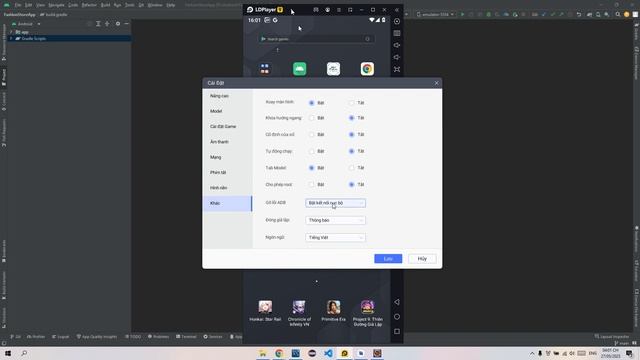Set Xoay màn hình to Tắt
This screenshot has width=640, height=360.
[x=351, y=103]
